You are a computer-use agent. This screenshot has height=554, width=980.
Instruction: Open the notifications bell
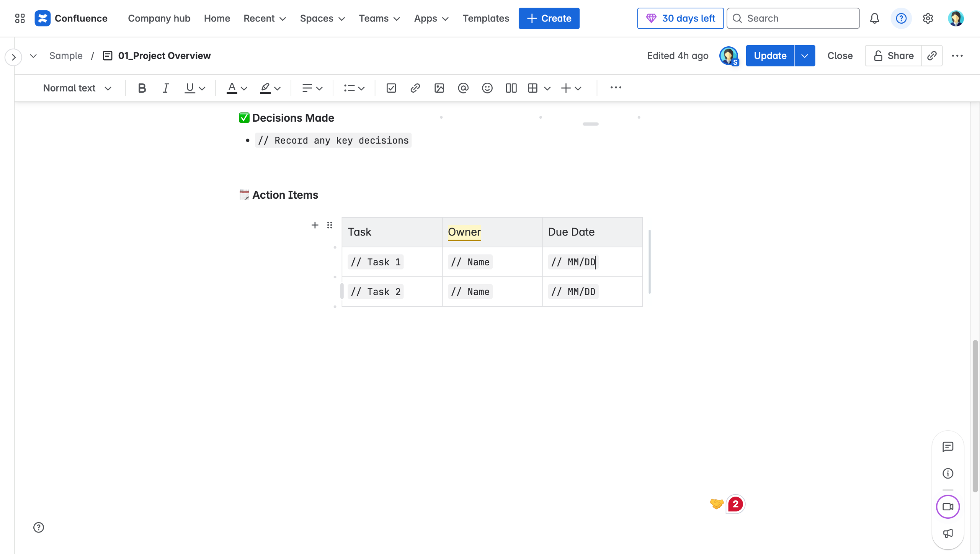[x=874, y=18]
